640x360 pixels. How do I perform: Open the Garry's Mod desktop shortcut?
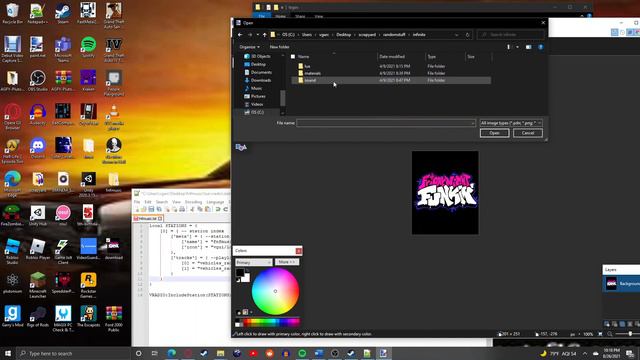[x=12, y=317]
